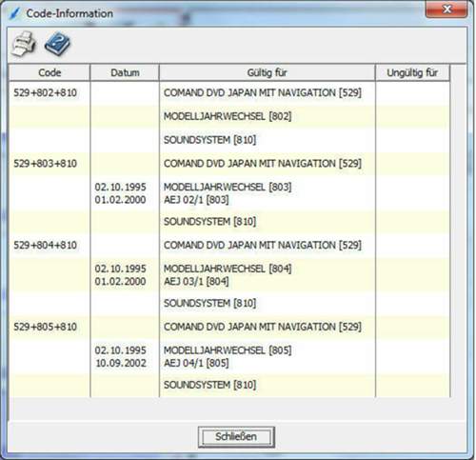The height and width of the screenshot is (460, 476).
Task: Click AEJ 04/1 [805] text
Action: point(196,363)
